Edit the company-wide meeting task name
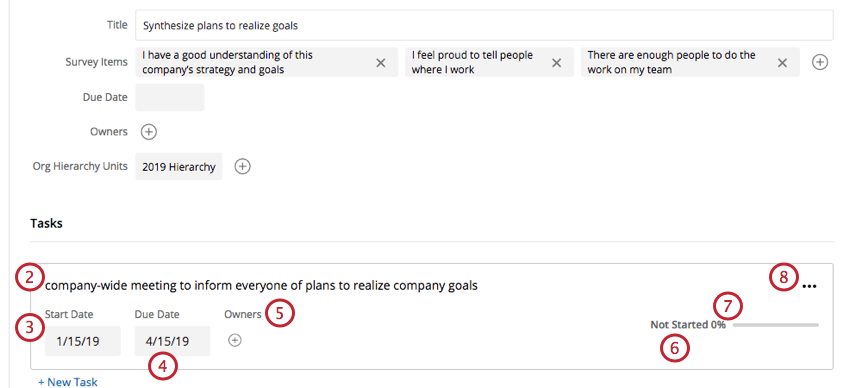The height and width of the screenshot is (388, 850). 261,286
